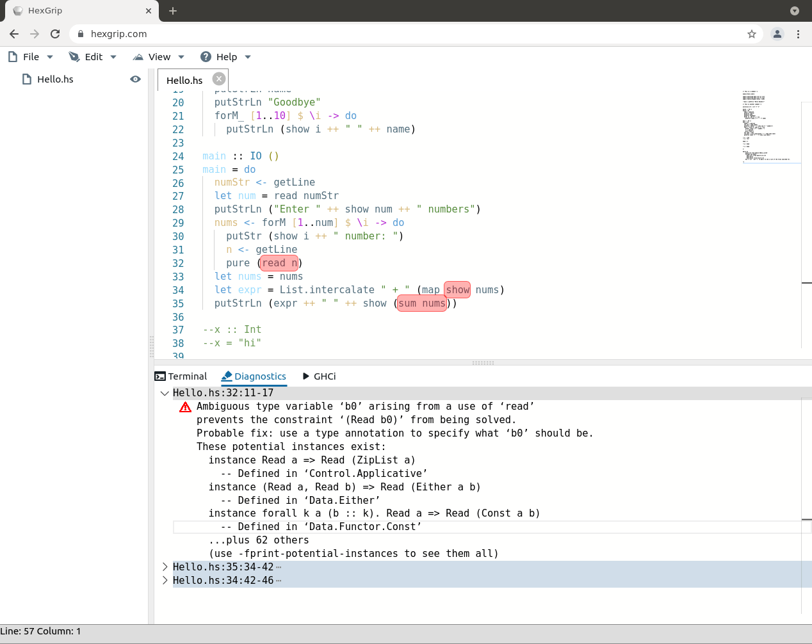Click the browser profile avatar icon
The image size is (812, 644).
pos(777,33)
